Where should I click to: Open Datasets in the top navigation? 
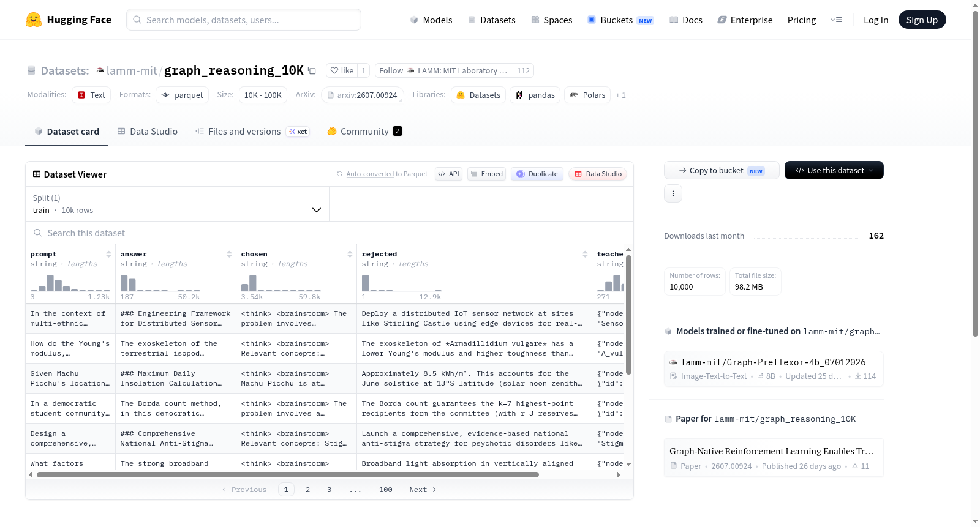point(491,20)
